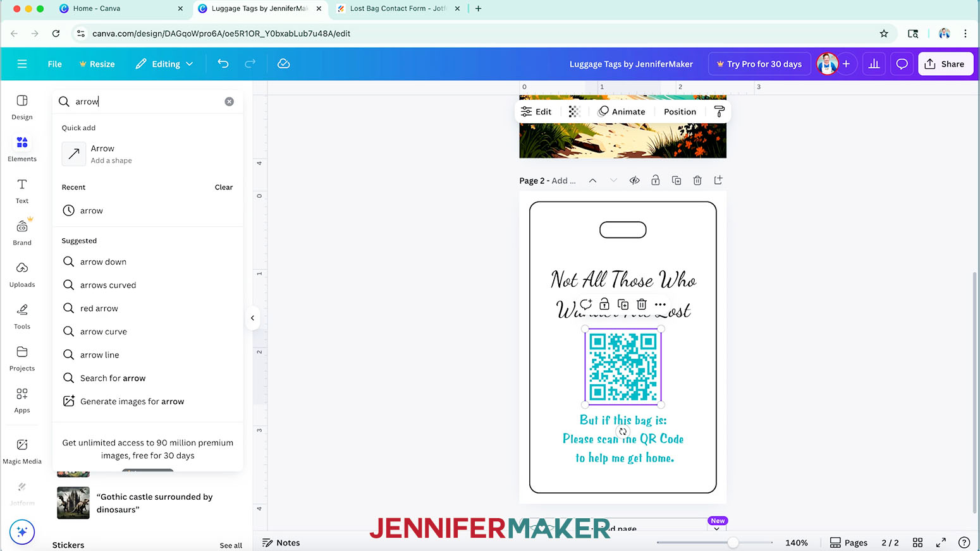Redo the last action
Screen dimensions: 980x551
[250, 64]
